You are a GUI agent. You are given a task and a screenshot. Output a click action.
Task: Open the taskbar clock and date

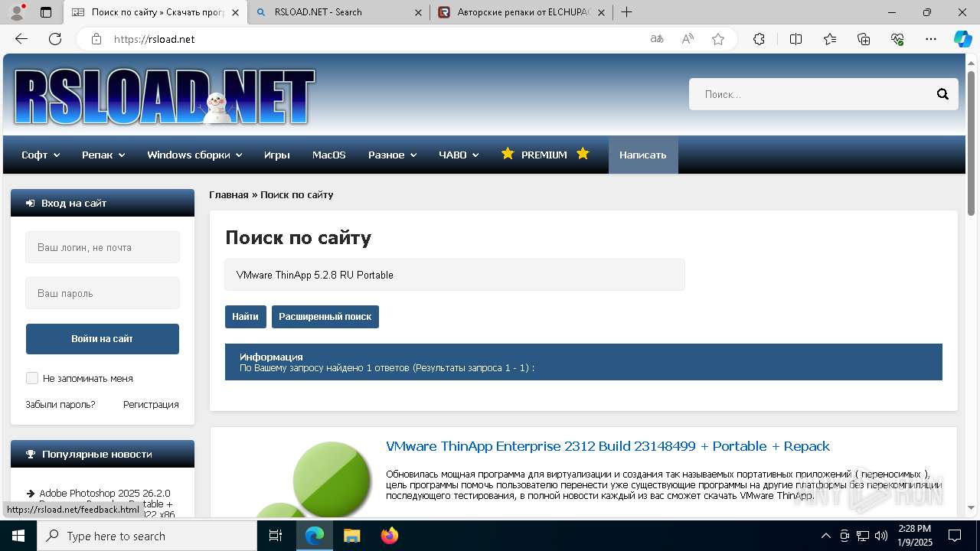[x=914, y=536]
